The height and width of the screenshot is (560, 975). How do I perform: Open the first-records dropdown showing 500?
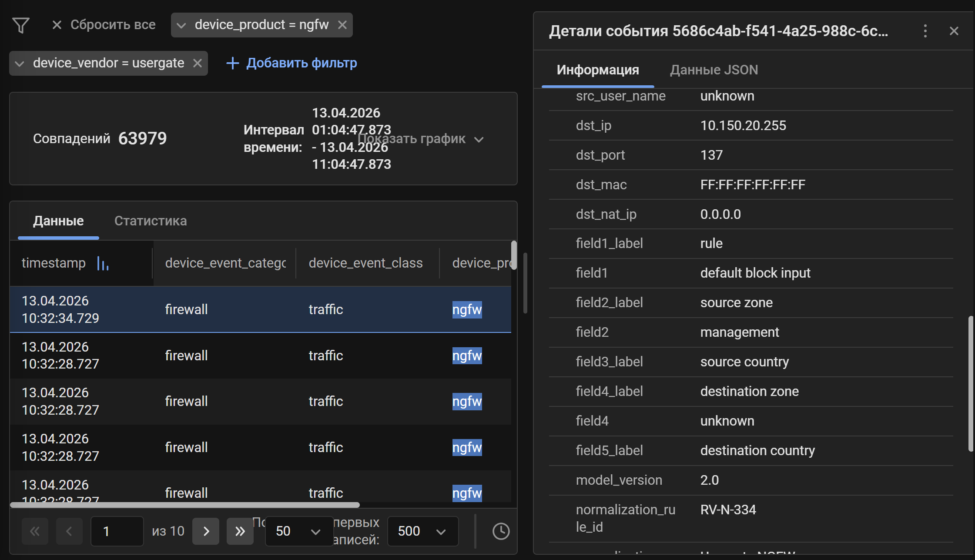(422, 531)
